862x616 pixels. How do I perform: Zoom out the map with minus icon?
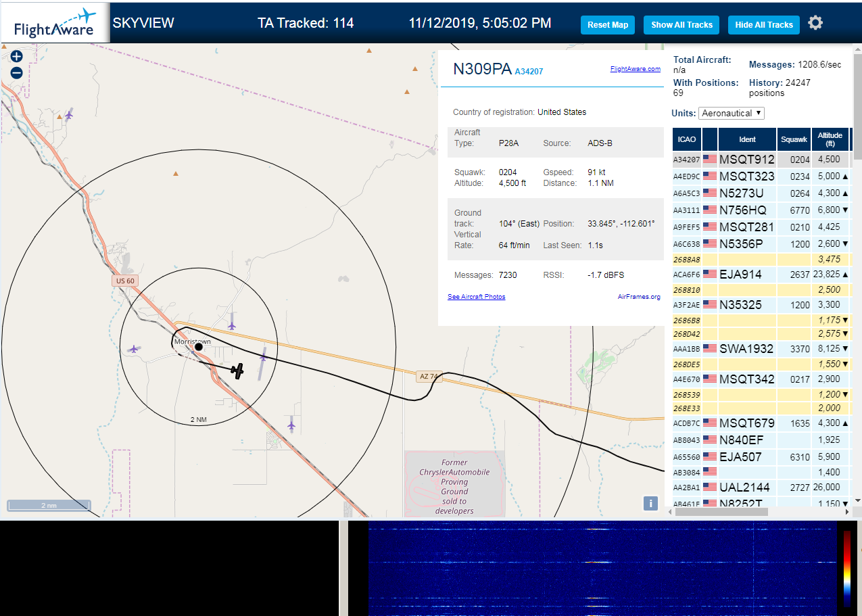click(x=17, y=73)
